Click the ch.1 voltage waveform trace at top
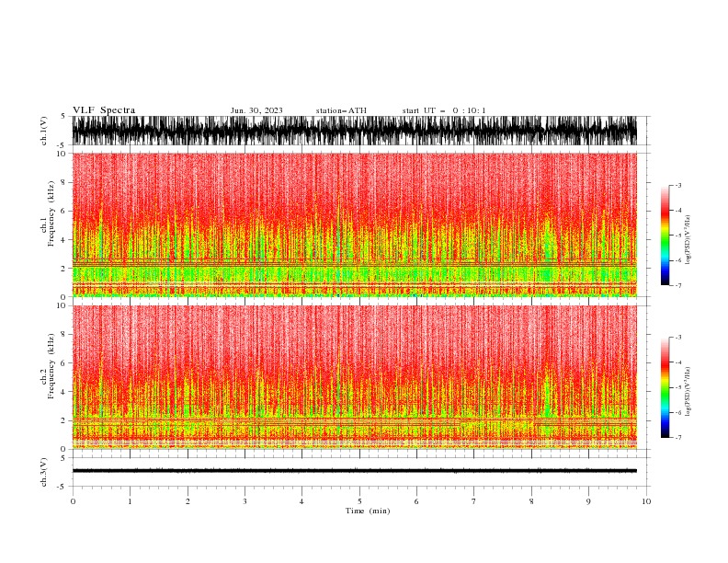Screen dimensions: 728x563 [354, 131]
